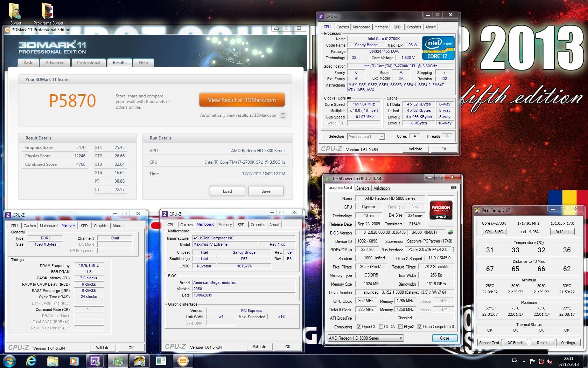Click Sensor Test in Real Temp
The height and width of the screenshot is (368, 588).
pos(489,343)
